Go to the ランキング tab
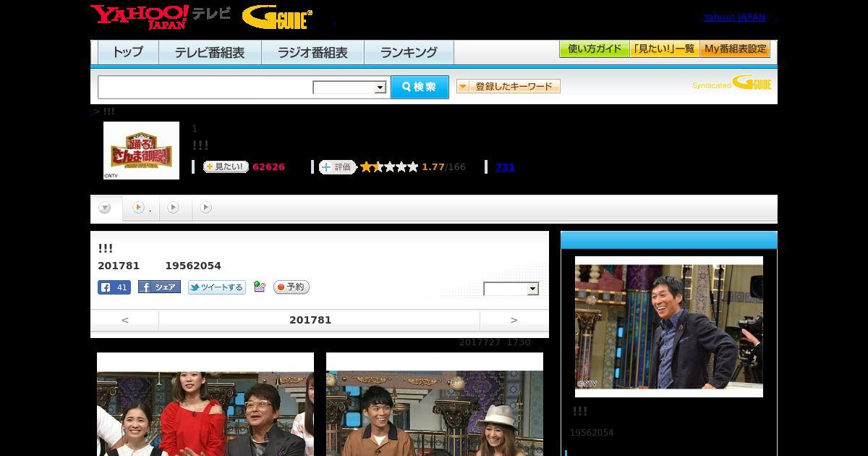868x456 pixels. click(409, 52)
